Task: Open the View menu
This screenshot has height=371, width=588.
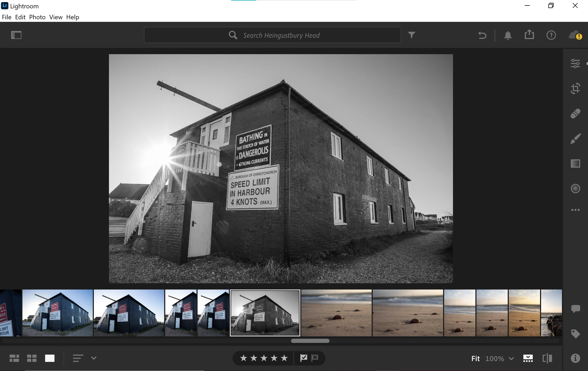Action: pos(56,17)
